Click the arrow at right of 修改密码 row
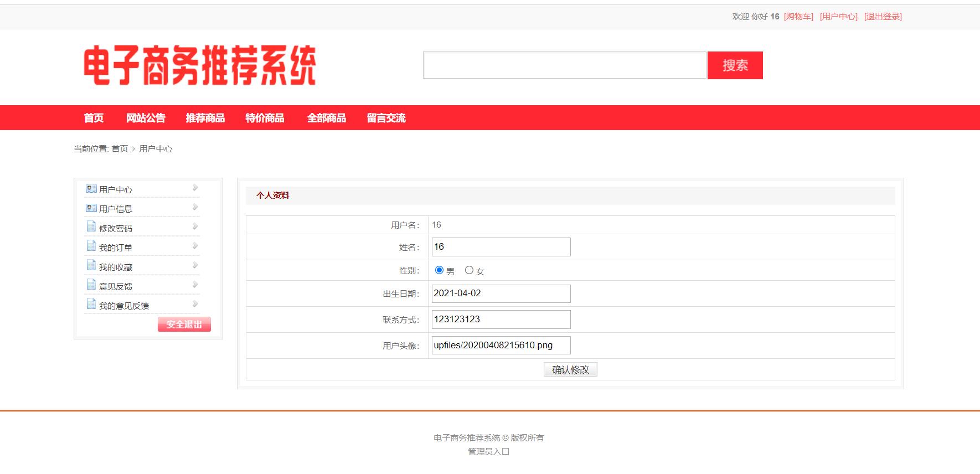The height and width of the screenshot is (474, 980). pyautogui.click(x=195, y=226)
